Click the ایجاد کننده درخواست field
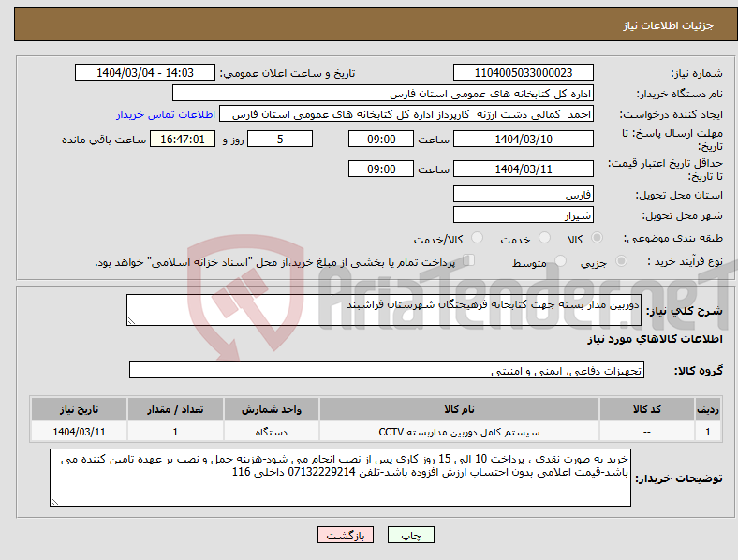Viewport: 738px width, 560px height. (406, 114)
